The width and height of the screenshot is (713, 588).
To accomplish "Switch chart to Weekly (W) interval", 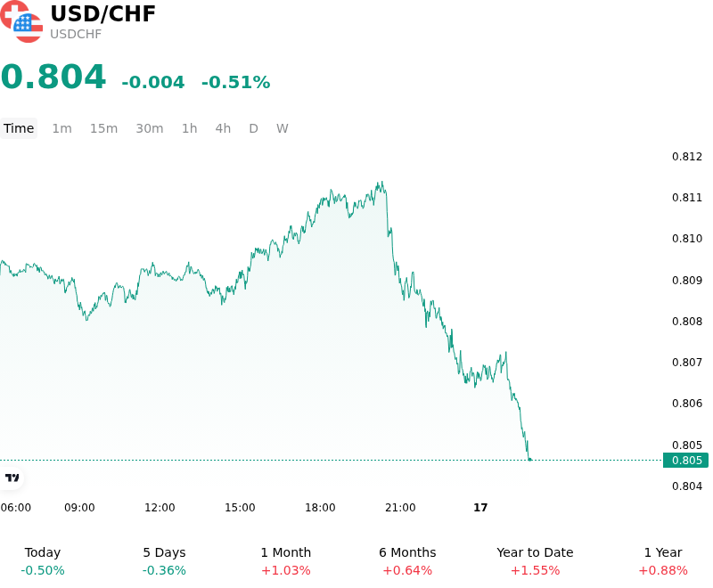I will point(283,128).
